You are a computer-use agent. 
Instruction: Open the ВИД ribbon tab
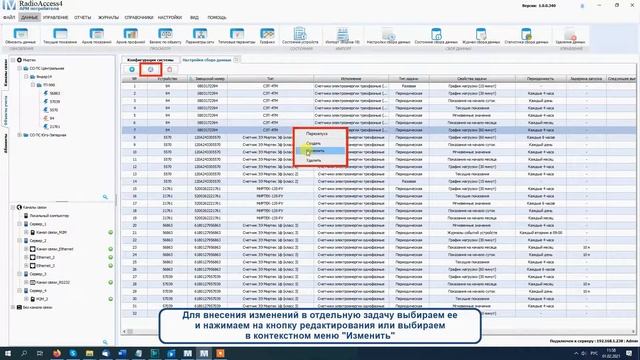194,18
